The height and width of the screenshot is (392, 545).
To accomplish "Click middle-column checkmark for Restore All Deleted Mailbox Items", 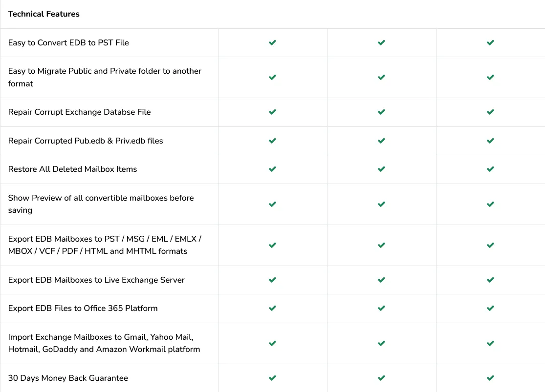I will tap(381, 169).
